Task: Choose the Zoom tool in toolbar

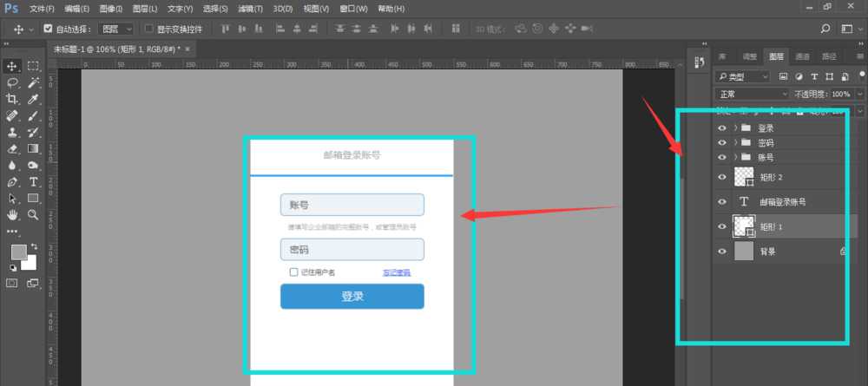Action: (x=33, y=214)
